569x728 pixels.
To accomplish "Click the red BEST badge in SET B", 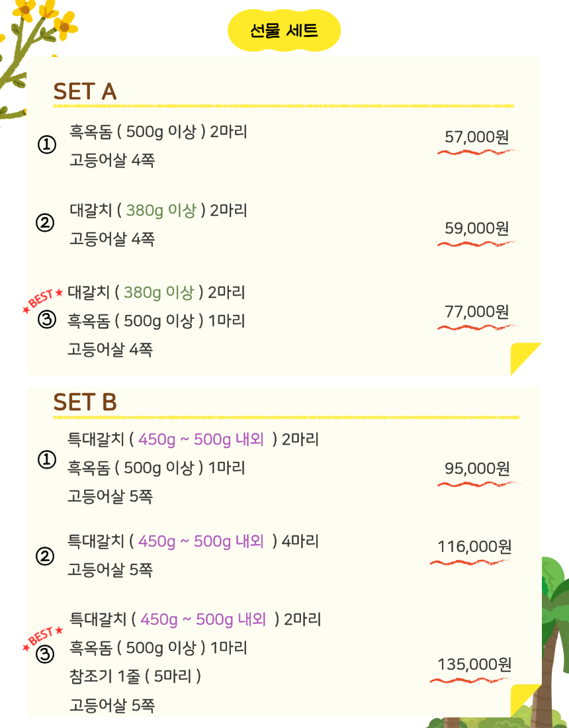I will coord(44,635).
